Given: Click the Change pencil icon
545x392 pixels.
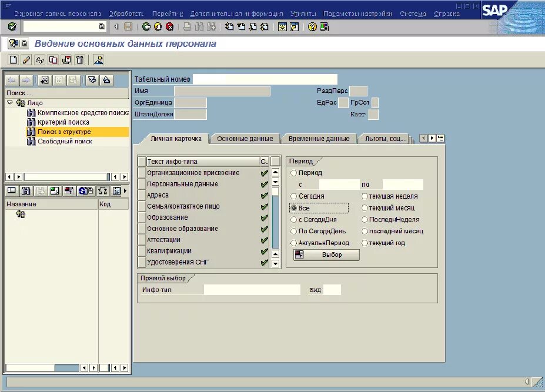Looking at the screenshot, I should [x=26, y=60].
